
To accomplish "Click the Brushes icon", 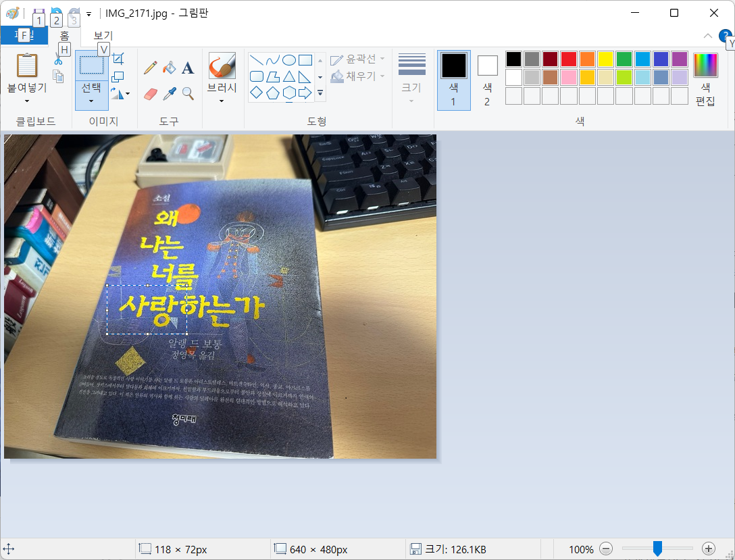I will tap(222, 65).
